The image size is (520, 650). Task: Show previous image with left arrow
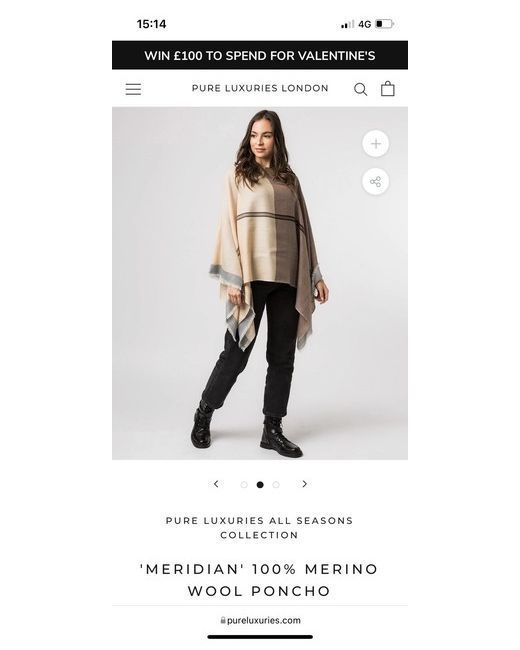click(216, 484)
